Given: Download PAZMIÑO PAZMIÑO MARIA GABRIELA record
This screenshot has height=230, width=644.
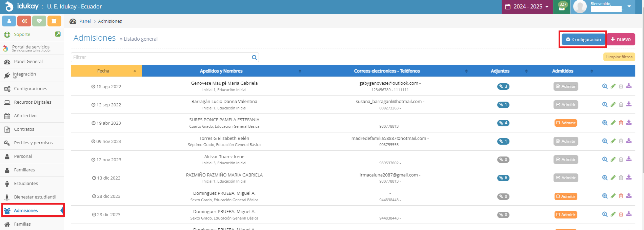Looking at the screenshot, I should (x=629, y=177).
